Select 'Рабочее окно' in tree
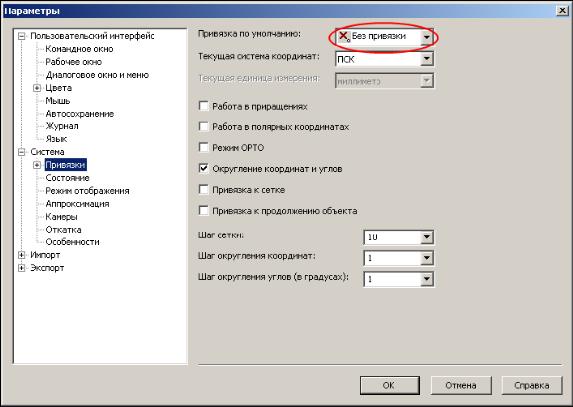Viewport: 573px width, 407px height. (x=73, y=62)
